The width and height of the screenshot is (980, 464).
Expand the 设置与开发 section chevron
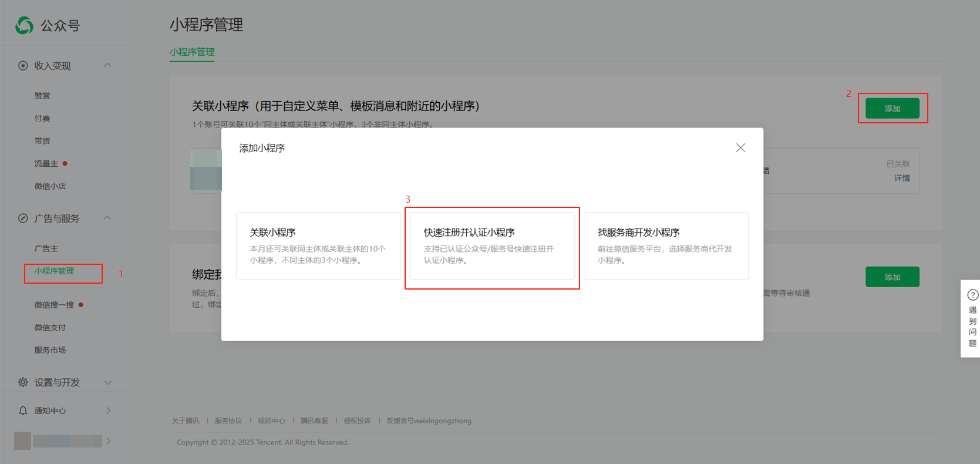click(x=107, y=382)
